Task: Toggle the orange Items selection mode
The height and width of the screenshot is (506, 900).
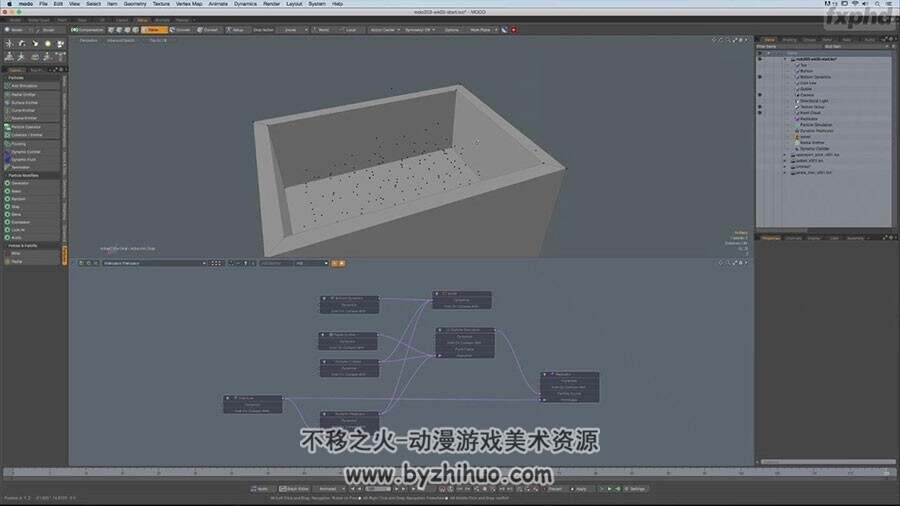Action: [x=153, y=30]
